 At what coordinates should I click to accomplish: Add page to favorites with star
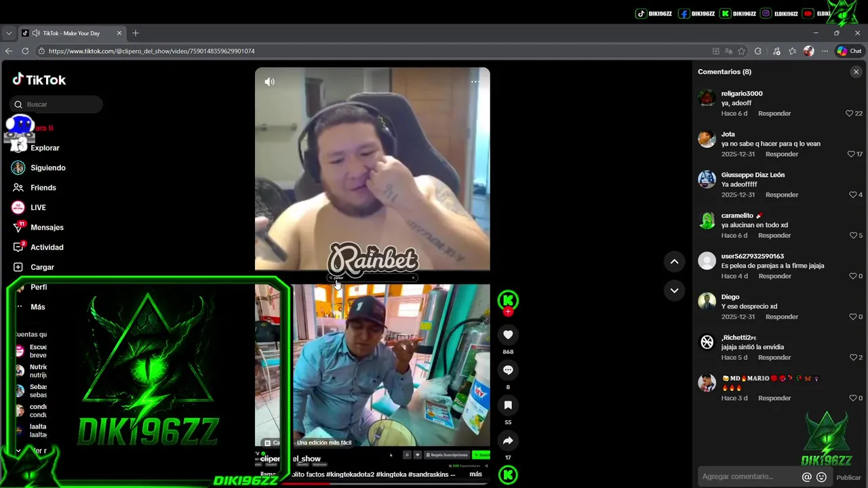coord(741,51)
